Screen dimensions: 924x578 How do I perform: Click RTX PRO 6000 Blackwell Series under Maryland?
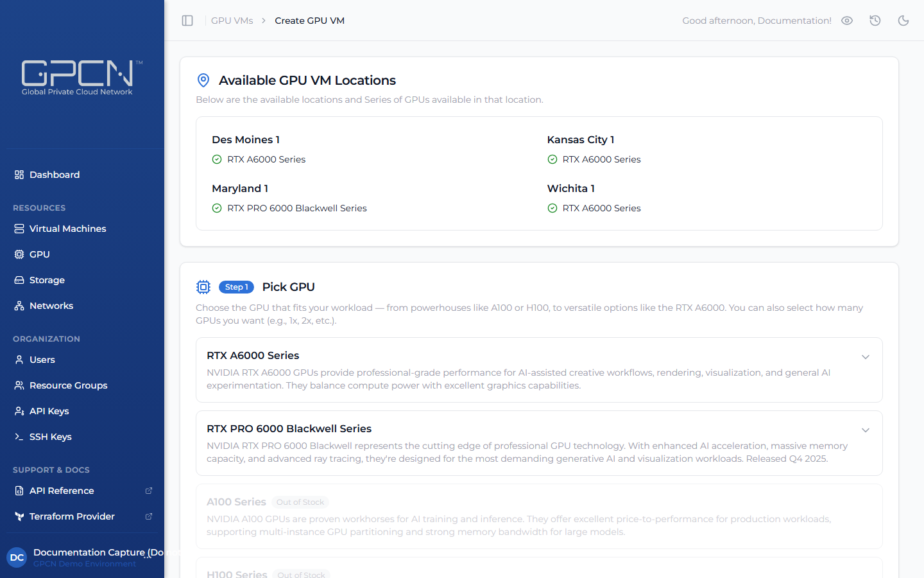pos(297,208)
